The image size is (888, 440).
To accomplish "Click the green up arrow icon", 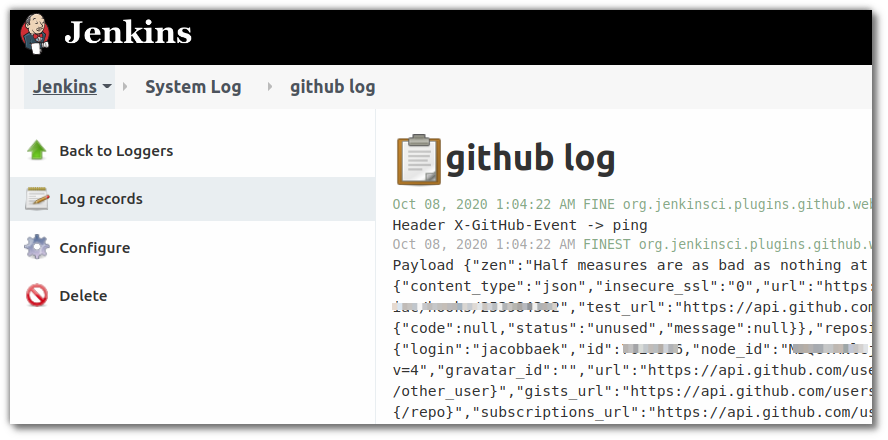I will tap(37, 151).
